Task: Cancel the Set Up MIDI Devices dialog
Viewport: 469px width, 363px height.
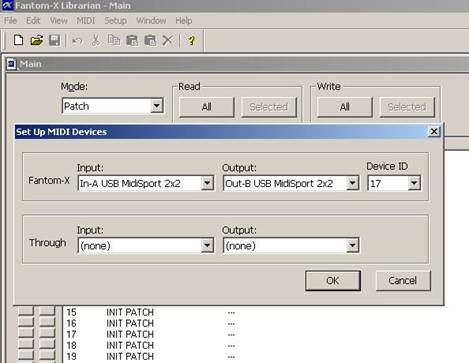Action: click(x=403, y=281)
